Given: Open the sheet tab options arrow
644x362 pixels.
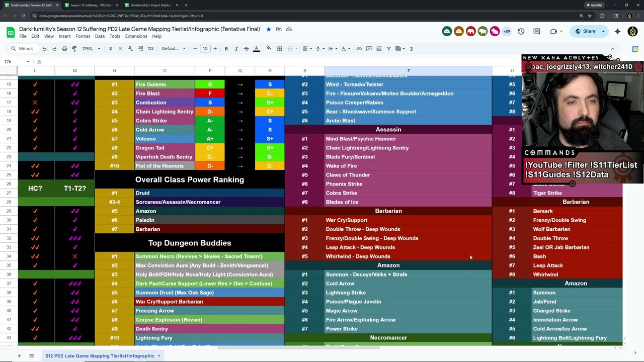Looking at the screenshot, I should coord(159,356).
